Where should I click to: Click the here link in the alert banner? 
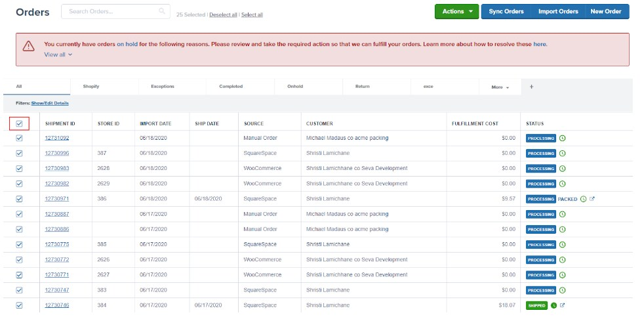[540, 44]
